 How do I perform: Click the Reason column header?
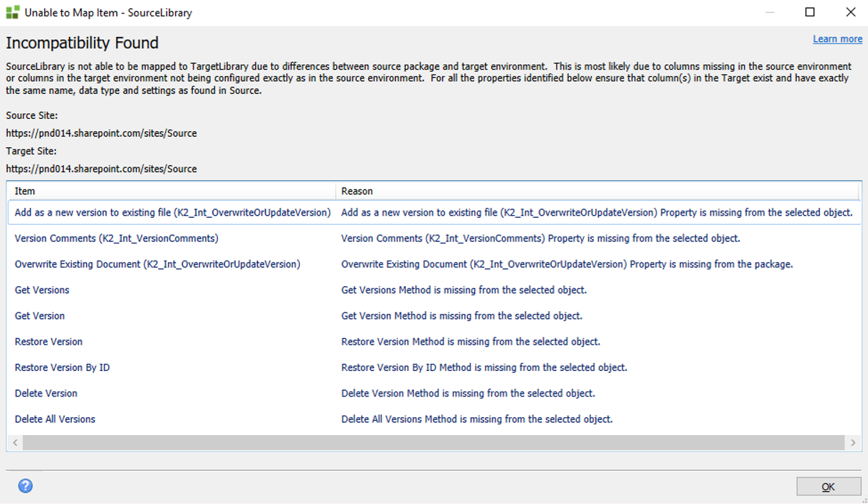pos(597,191)
